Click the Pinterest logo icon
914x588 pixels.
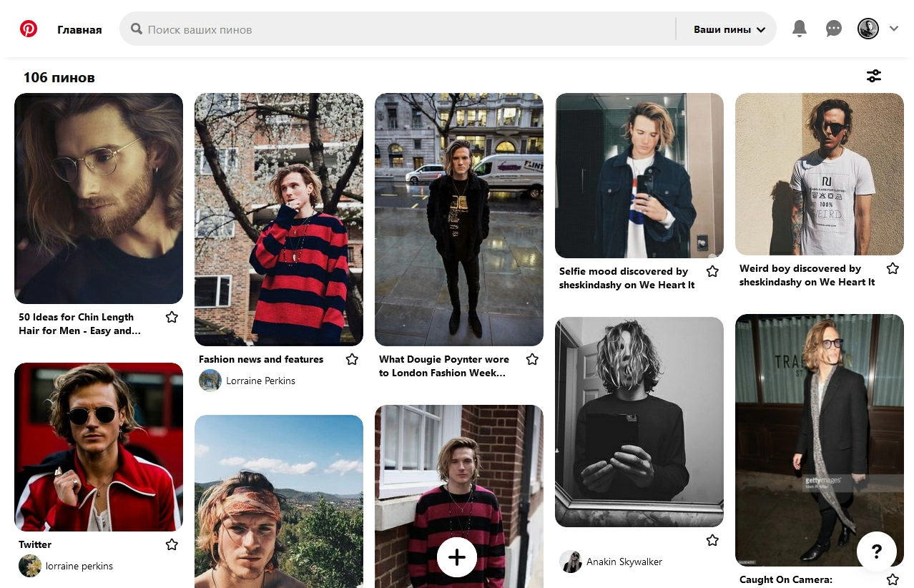pos(29,29)
